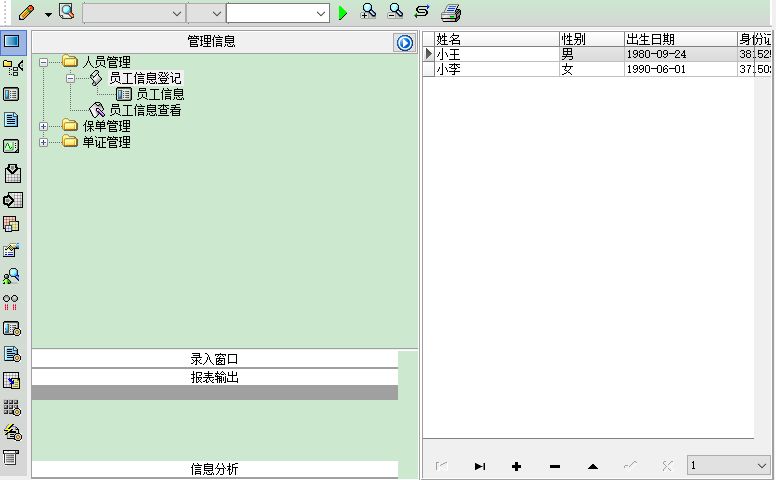
Task: Expand the 保单管理 folder node
Action: coord(44,126)
